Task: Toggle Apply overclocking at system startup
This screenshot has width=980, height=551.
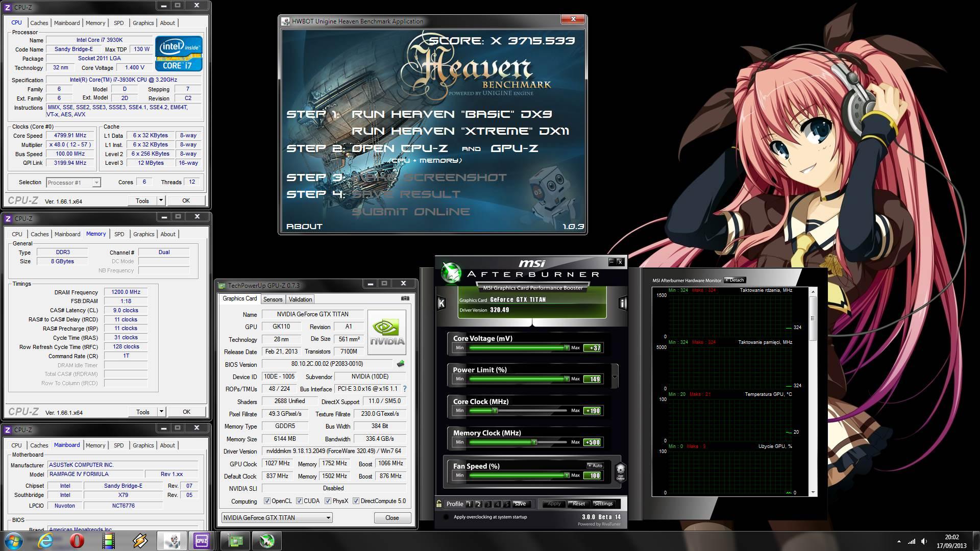Action: (x=447, y=517)
